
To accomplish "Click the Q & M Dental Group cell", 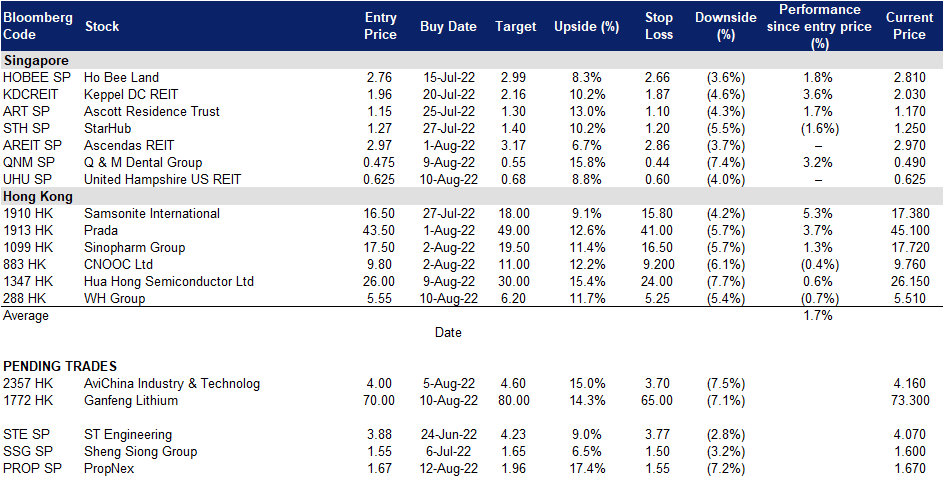I will click(x=143, y=162).
